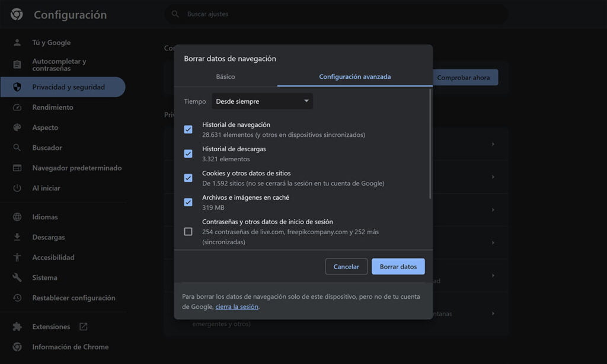Click the person icon for Tú y Google
The height and width of the screenshot is (364, 607).
[x=17, y=43]
